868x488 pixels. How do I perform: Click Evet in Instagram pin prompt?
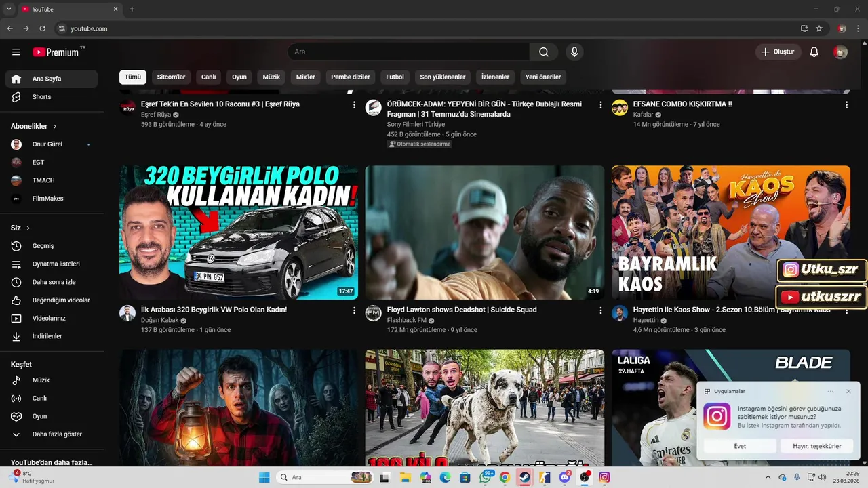(x=740, y=446)
